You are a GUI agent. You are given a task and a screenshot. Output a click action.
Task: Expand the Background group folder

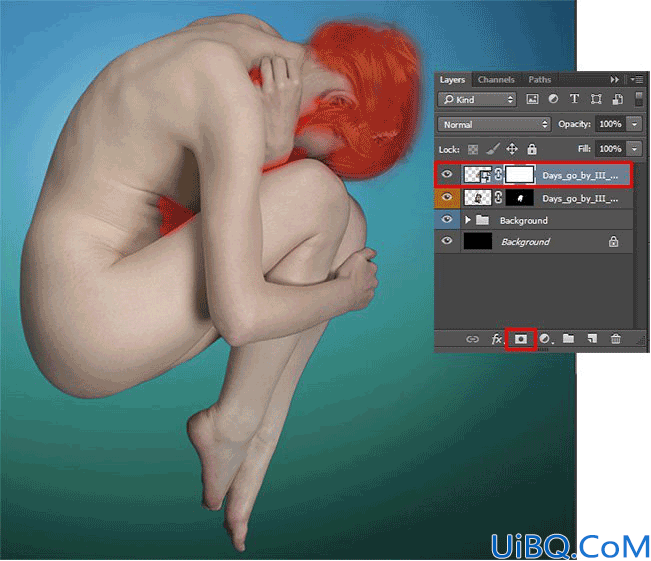click(x=468, y=220)
